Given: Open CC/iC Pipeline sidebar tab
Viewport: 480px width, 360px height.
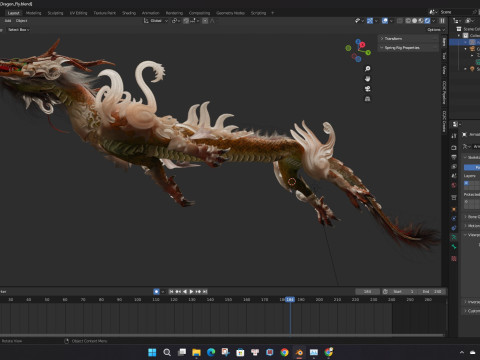Looking at the screenshot, I should pos(444,92).
